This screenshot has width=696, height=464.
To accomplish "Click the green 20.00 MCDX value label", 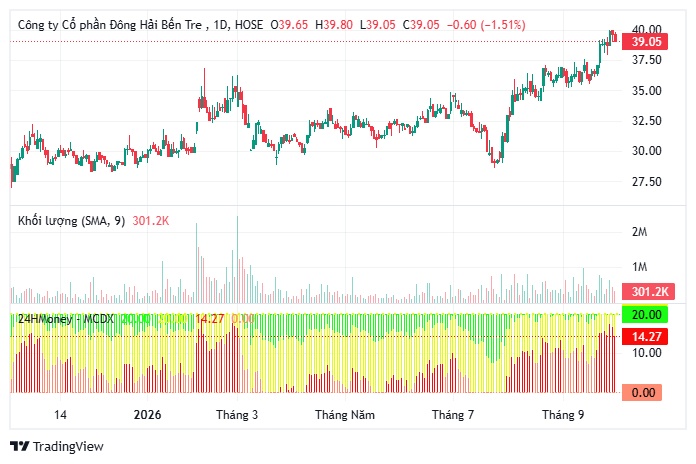I will click(645, 315).
